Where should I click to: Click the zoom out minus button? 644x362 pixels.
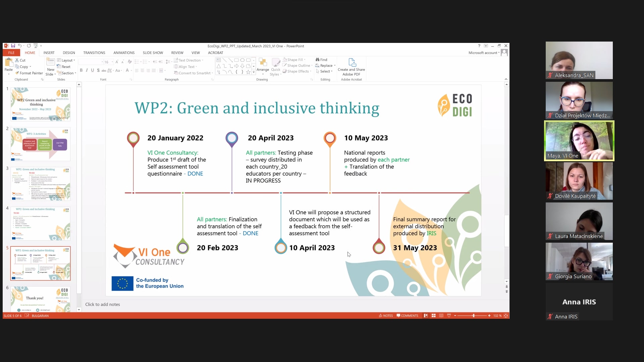455,316
